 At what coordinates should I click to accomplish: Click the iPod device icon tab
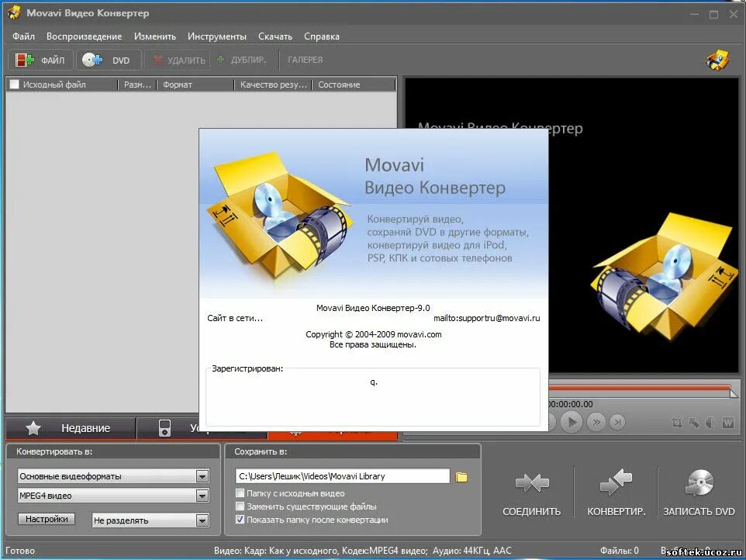(164, 427)
